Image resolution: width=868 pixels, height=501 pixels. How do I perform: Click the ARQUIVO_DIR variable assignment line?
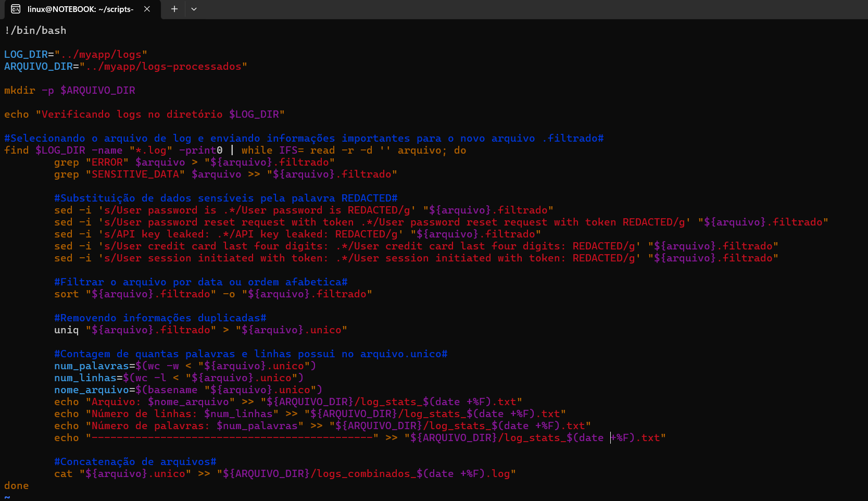tap(125, 66)
